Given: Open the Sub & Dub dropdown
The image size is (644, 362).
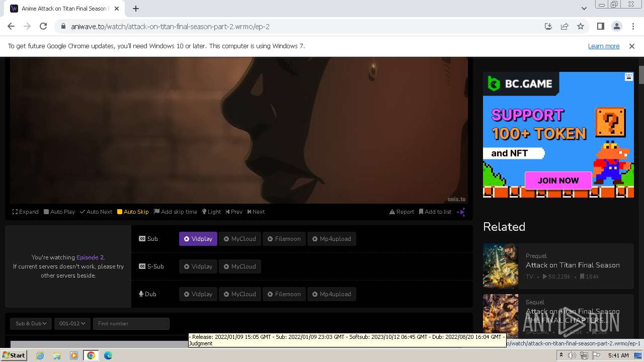Looking at the screenshot, I should [x=31, y=323].
